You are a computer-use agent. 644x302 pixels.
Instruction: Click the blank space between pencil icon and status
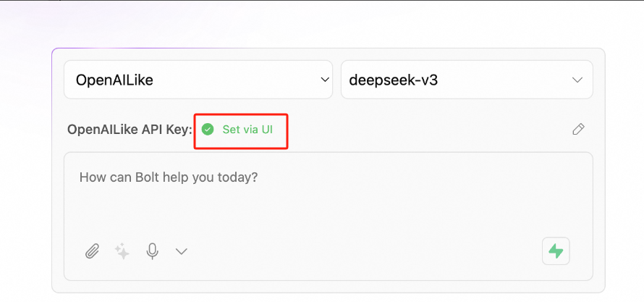429,130
